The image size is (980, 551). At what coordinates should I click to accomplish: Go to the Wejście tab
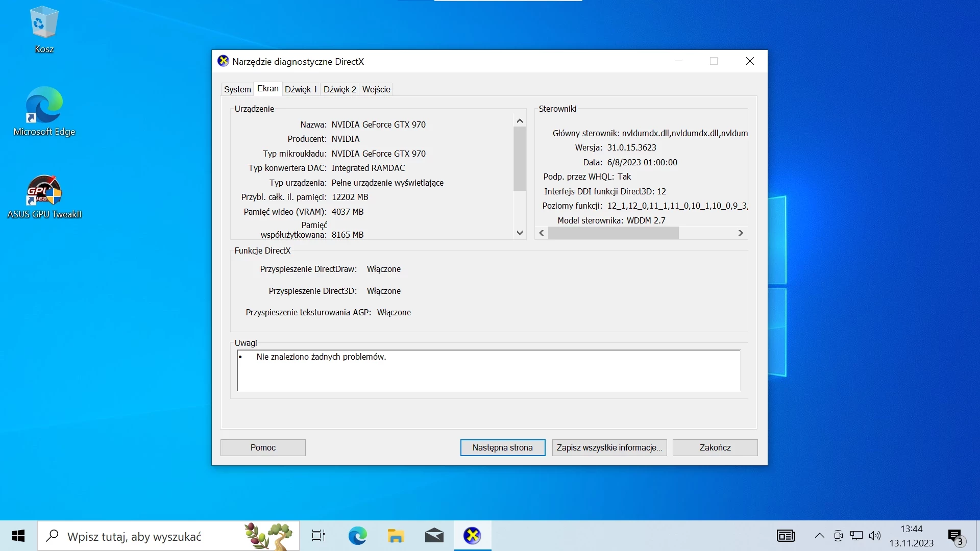(x=376, y=89)
